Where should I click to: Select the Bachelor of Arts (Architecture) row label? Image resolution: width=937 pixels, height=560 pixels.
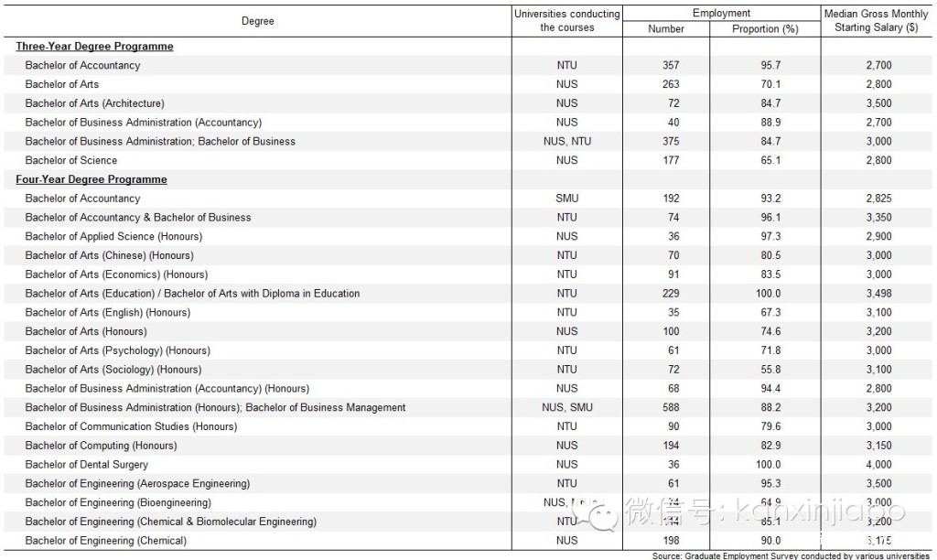coord(95,103)
